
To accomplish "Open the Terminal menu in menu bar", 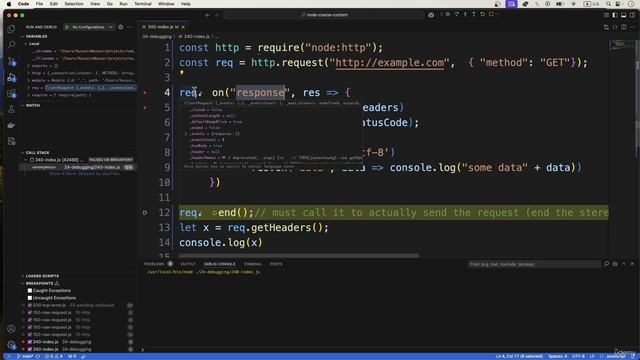I will [x=143, y=4].
